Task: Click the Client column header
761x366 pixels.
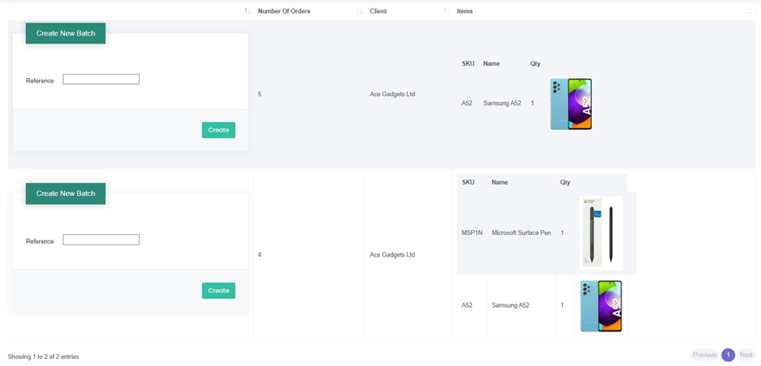Action: pos(378,11)
